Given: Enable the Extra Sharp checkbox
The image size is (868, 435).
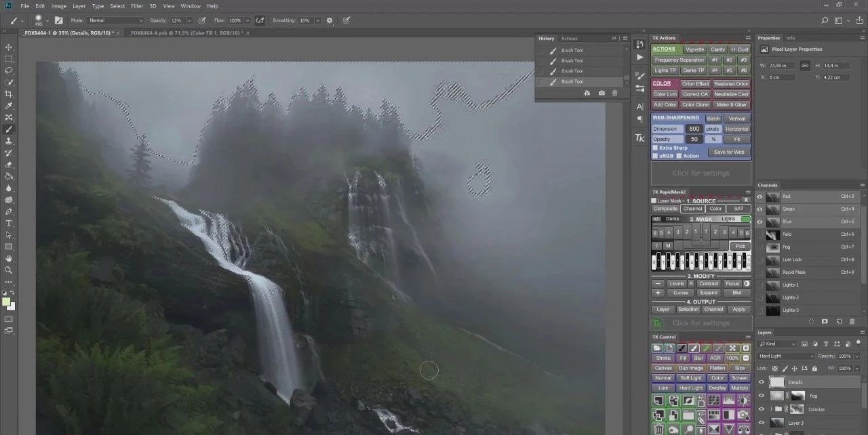Looking at the screenshot, I should coord(655,148).
